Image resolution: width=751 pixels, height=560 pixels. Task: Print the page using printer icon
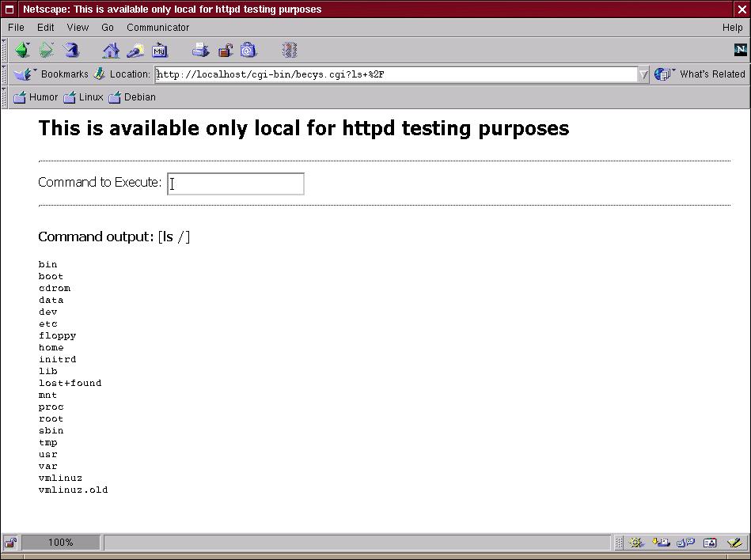click(200, 51)
